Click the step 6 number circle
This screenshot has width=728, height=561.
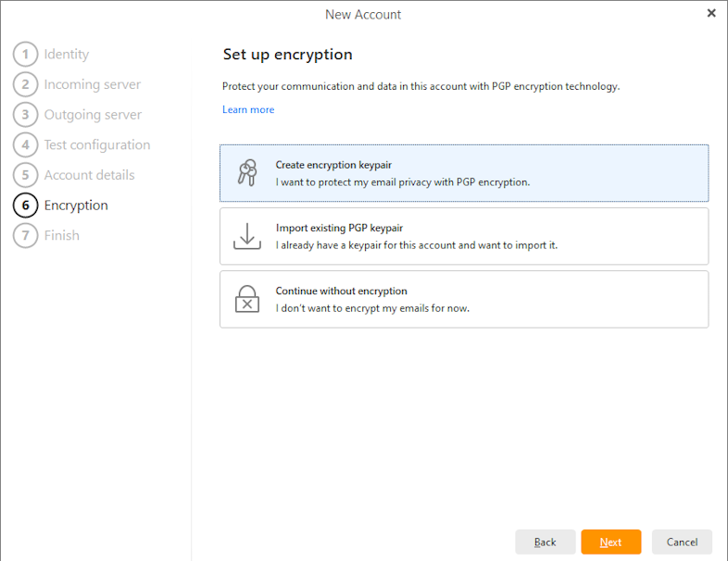25,206
